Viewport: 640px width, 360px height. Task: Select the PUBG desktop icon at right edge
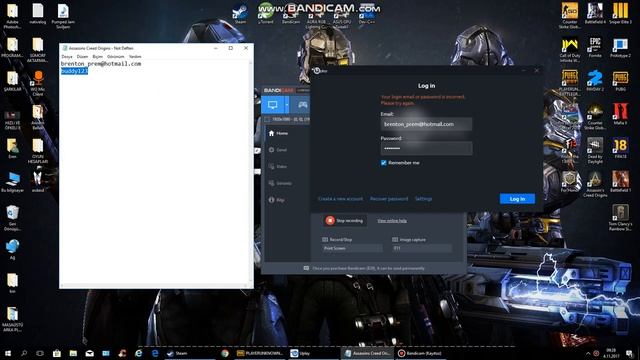point(620,80)
